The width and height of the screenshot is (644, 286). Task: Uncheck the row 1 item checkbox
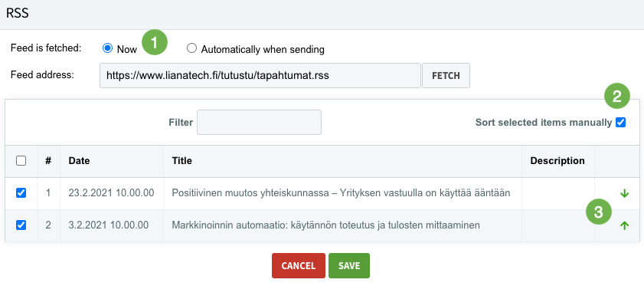pyautogui.click(x=21, y=192)
